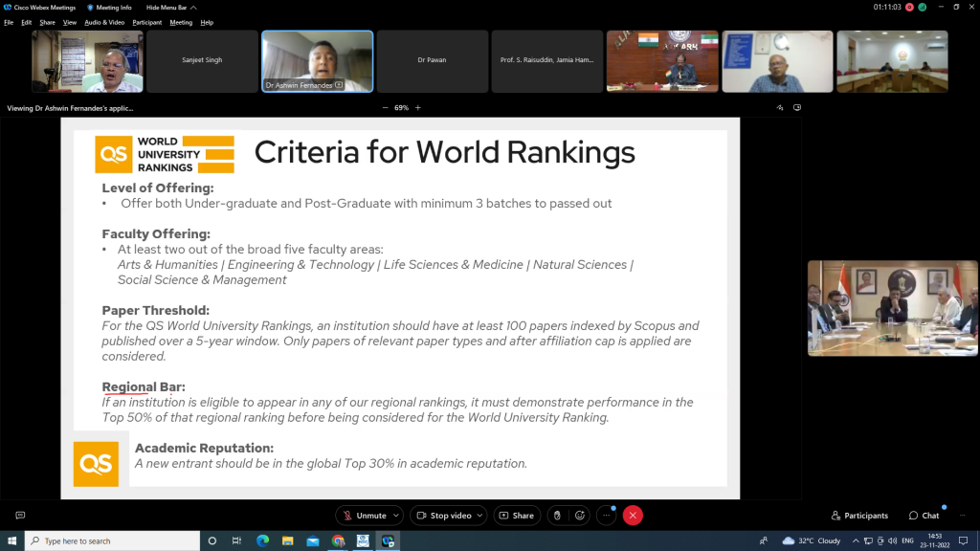Unmute the microphone

click(365, 516)
